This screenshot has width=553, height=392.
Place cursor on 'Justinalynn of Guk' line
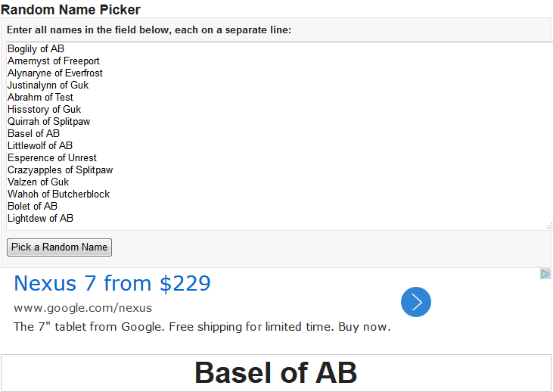[x=48, y=86]
